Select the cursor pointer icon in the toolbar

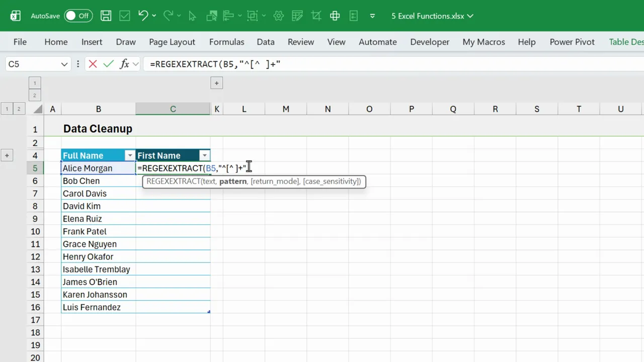click(192, 16)
